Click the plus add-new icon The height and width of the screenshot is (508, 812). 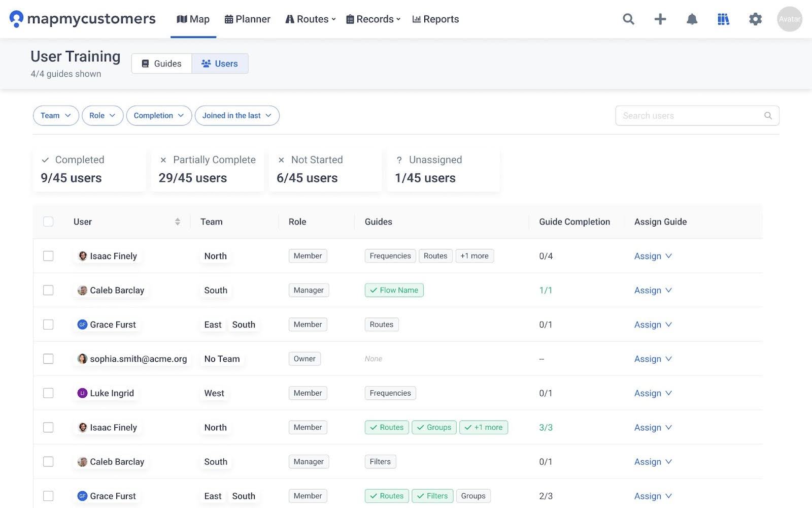click(660, 19)
